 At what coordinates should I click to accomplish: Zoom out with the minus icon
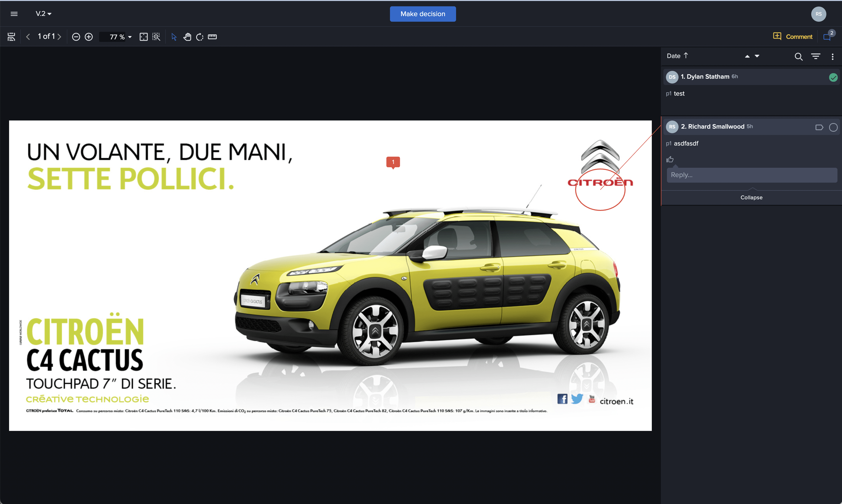point(76,37)
